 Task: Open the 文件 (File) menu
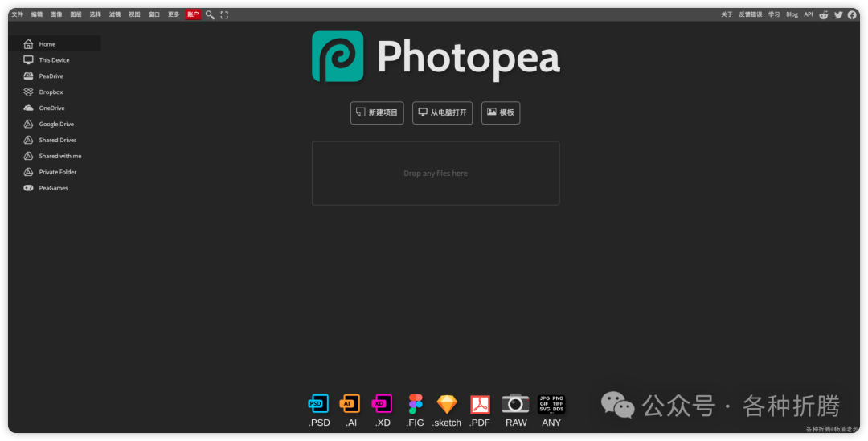(x=18, y=15)
